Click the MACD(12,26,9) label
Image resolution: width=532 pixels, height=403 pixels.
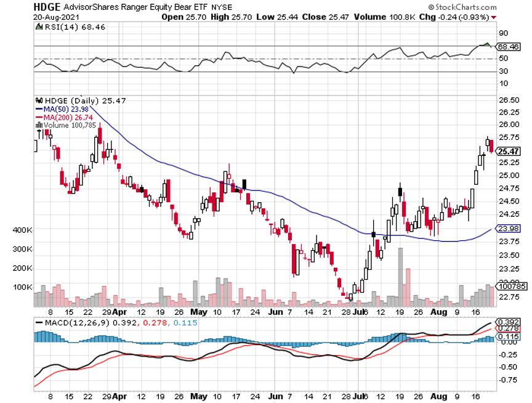77,322
